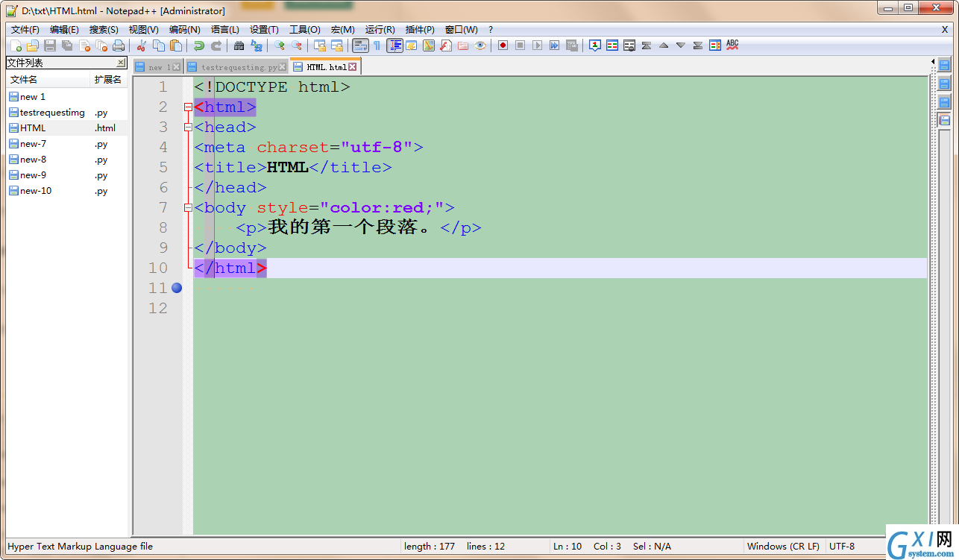Viewport: 959px width, 560px height.
Task: Toggle synchronized vertical scrolling icon
Action: [320, 45]
